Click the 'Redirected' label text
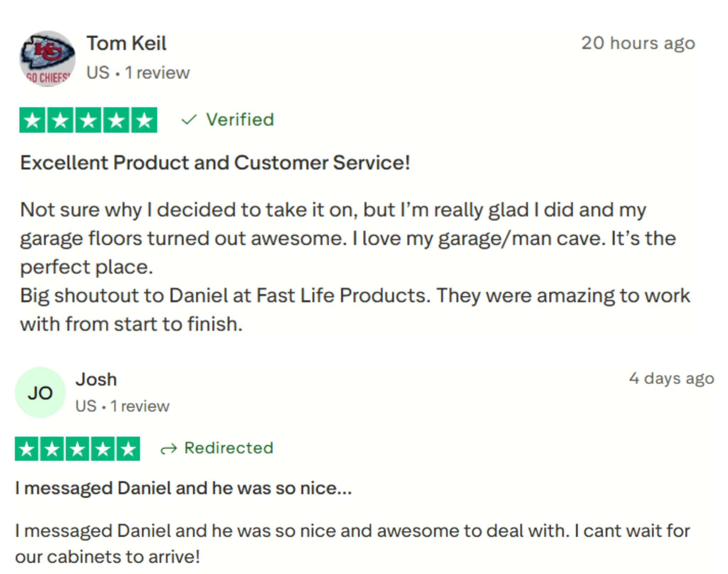The image size is (728, 574). click(229, 448)
